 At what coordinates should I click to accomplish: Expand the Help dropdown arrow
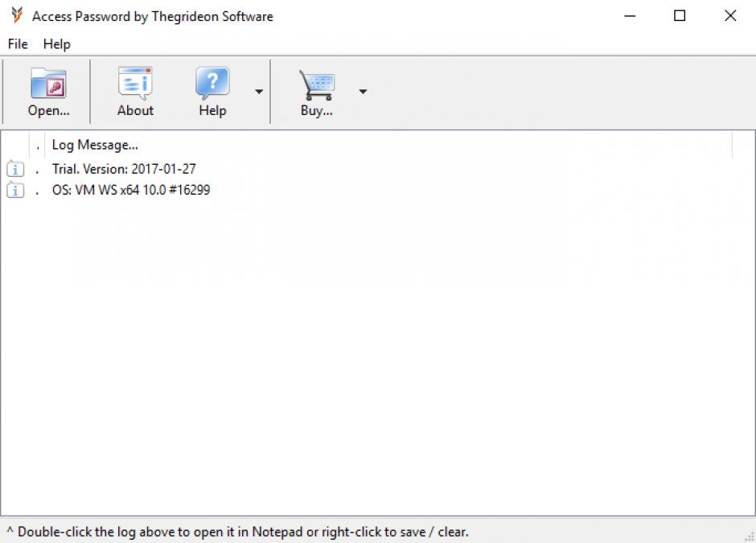pos(259,92)
